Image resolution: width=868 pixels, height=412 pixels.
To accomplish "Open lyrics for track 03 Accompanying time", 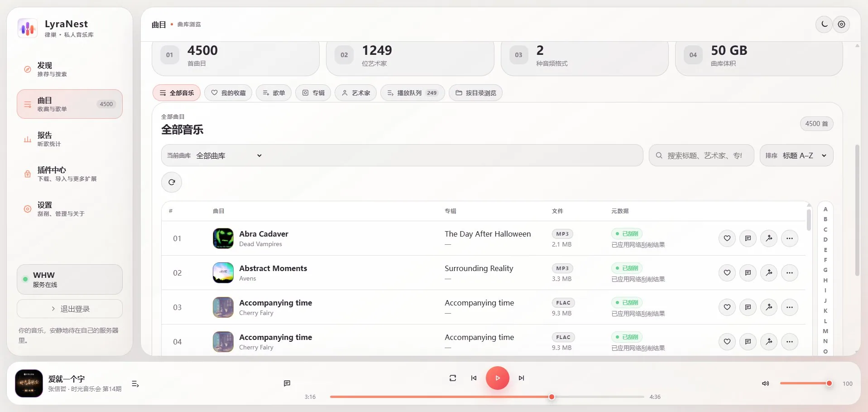I will [x=748, y=307].
